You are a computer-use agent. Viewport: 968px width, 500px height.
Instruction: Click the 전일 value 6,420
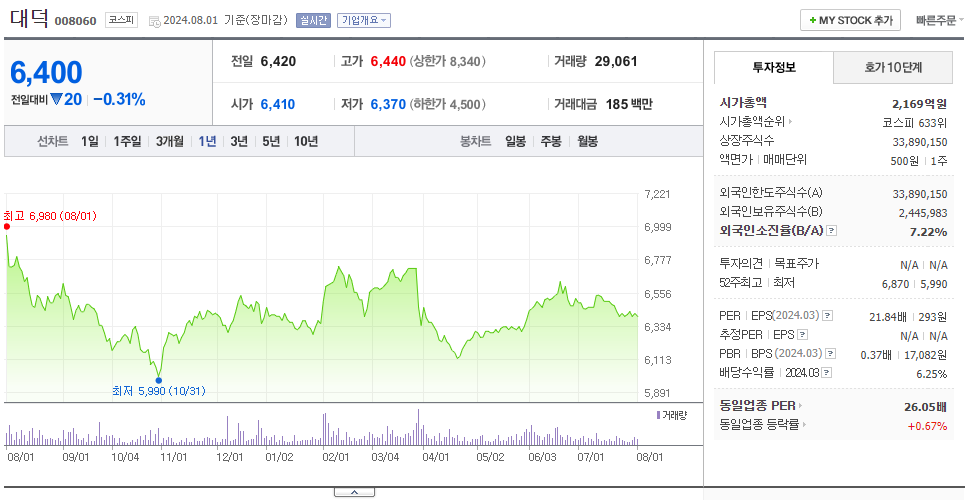(278, 61)
